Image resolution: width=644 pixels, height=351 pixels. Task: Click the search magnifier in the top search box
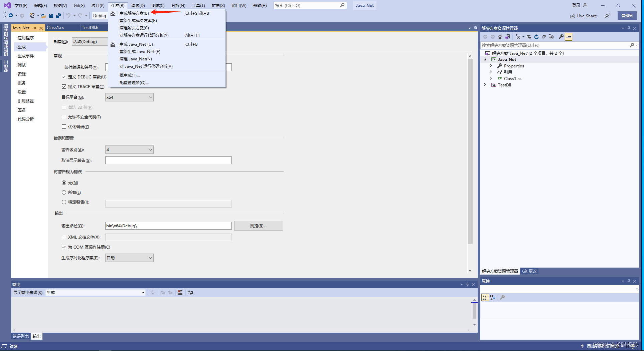(342, 5)
